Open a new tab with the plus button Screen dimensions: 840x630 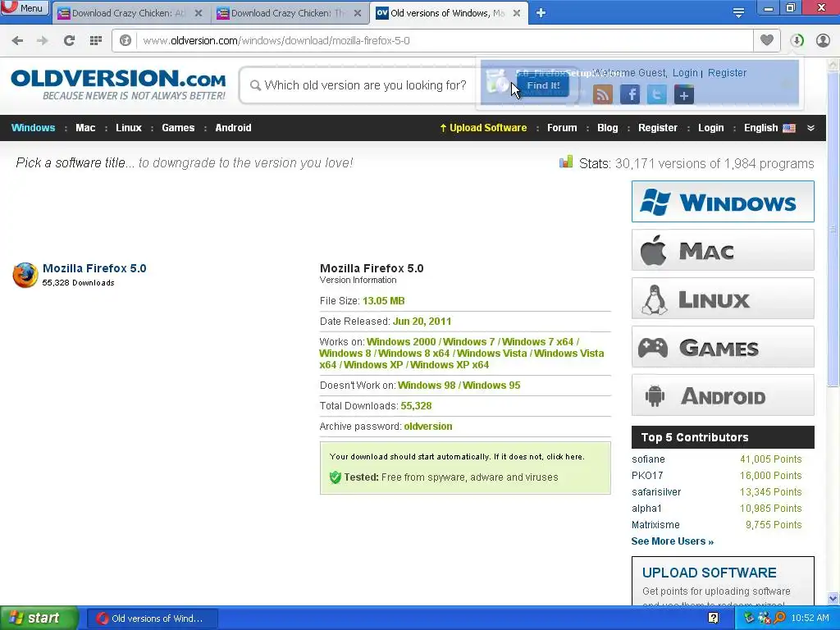point(541,13)
